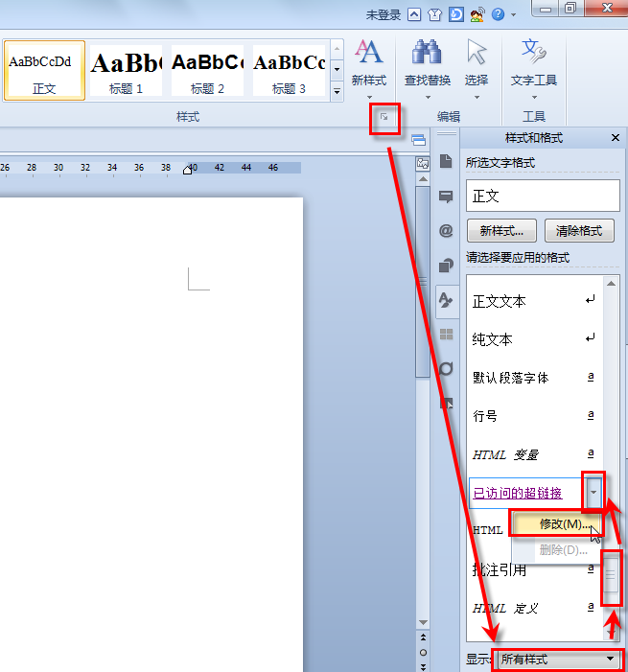This screenshot has width=628, height=672.
Task: Select 正文文本 in the style list
Action: [x=535, y=301]
